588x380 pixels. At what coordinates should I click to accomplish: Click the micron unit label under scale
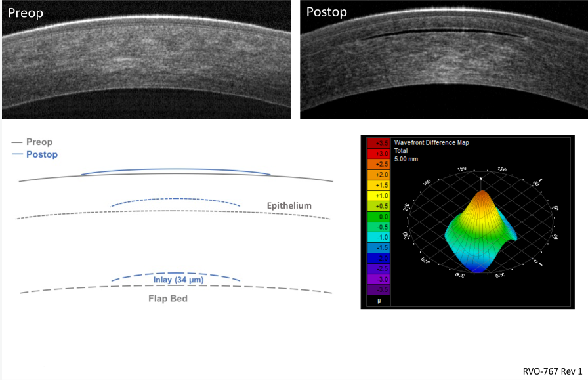pyautogui.click(x=379, y=301)
